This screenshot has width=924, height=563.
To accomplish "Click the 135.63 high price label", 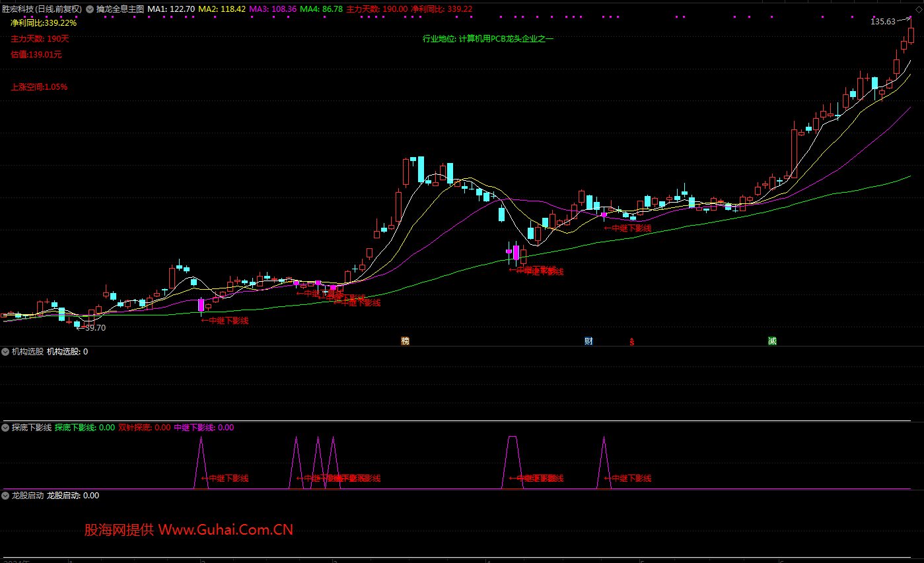I will (x=883, y=22).
